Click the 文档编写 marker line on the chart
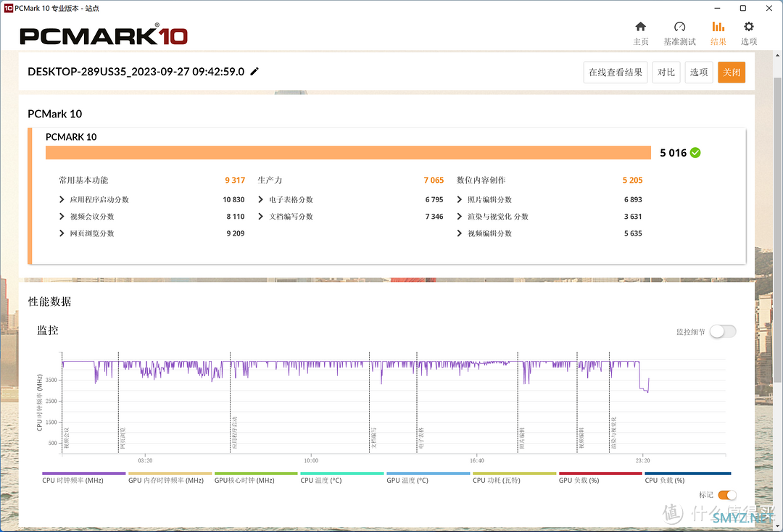 (370, 402)
